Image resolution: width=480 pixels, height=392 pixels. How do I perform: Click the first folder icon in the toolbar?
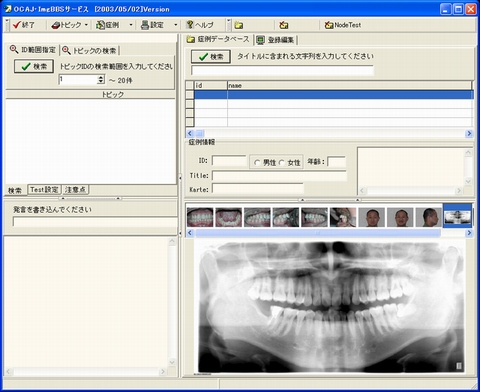click(239, 25)
